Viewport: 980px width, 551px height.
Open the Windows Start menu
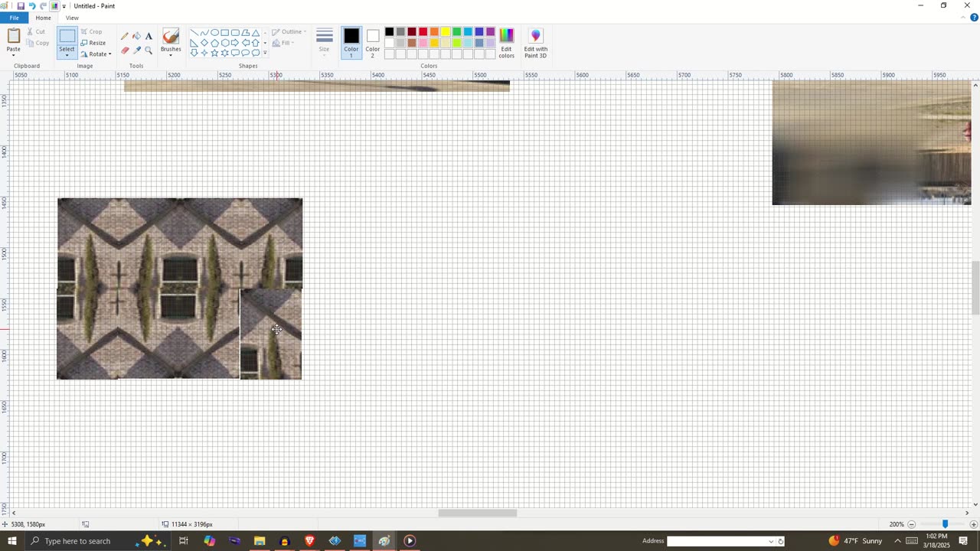(12, 541)
